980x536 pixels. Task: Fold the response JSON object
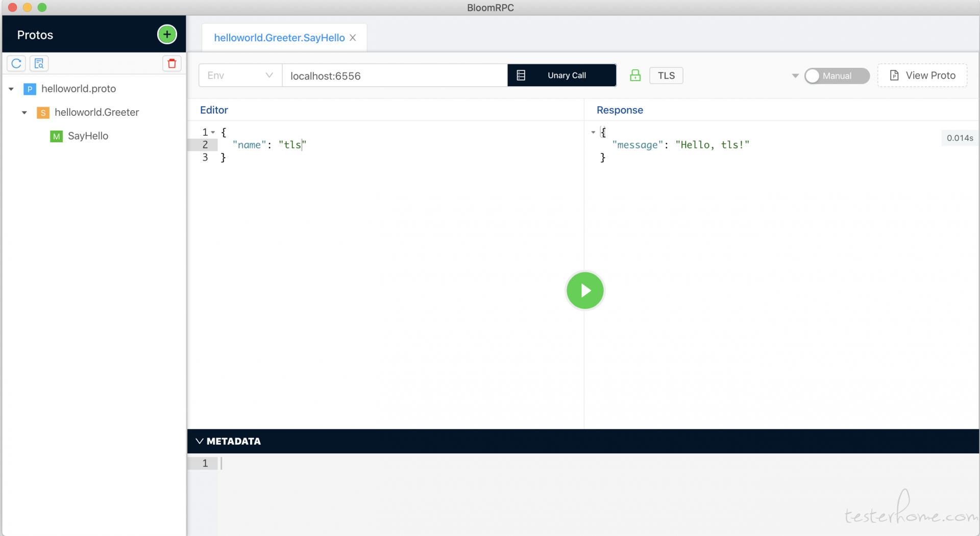[x=593, y=133]
